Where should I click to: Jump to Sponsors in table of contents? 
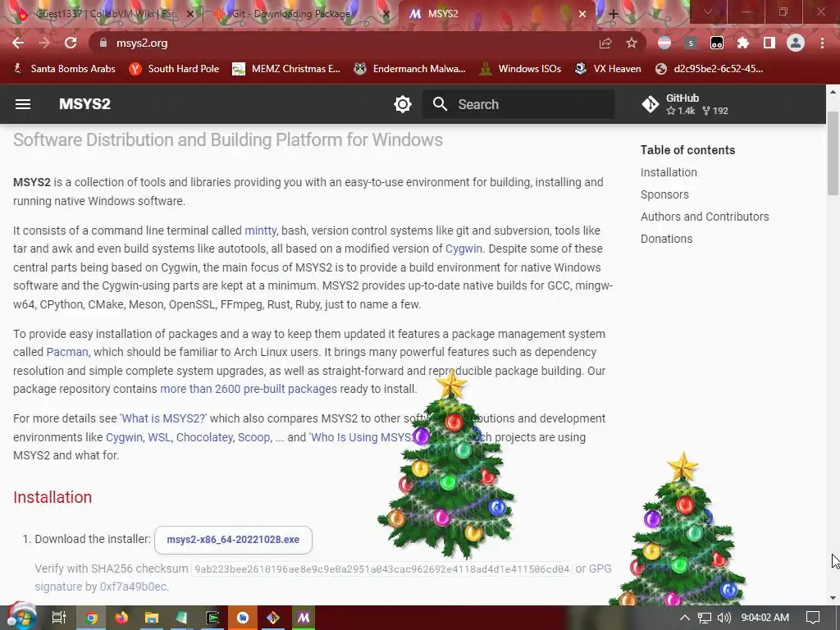point(664,194)
